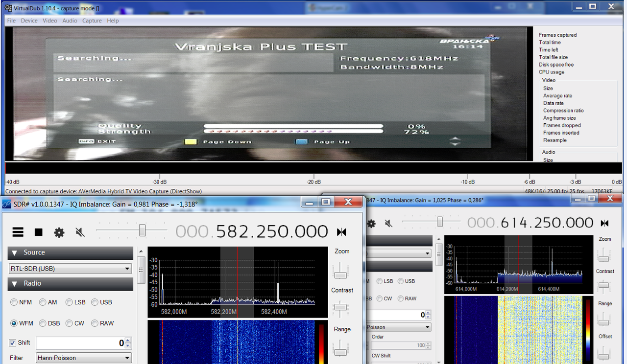Open the Device menu in VirtualDub
Screen dimensions: 627x364
[29, 21]
